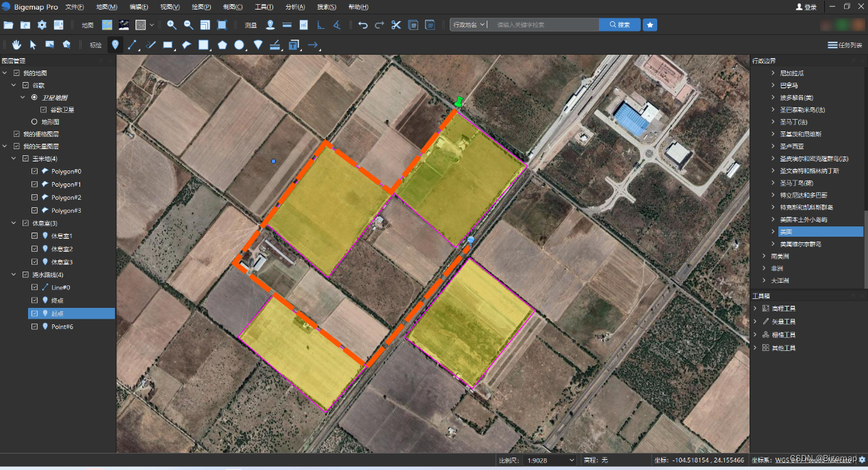This screenshot has width=868, height=470.
Task: Click the measure distance ruler icon
Action: (x=287, y=25)
